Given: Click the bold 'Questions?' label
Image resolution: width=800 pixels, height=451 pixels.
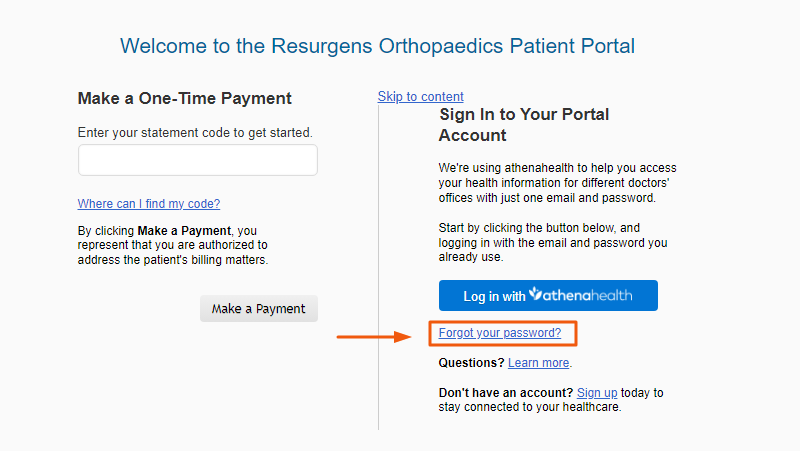Looking at the screenshot, I should pos(471,363).
